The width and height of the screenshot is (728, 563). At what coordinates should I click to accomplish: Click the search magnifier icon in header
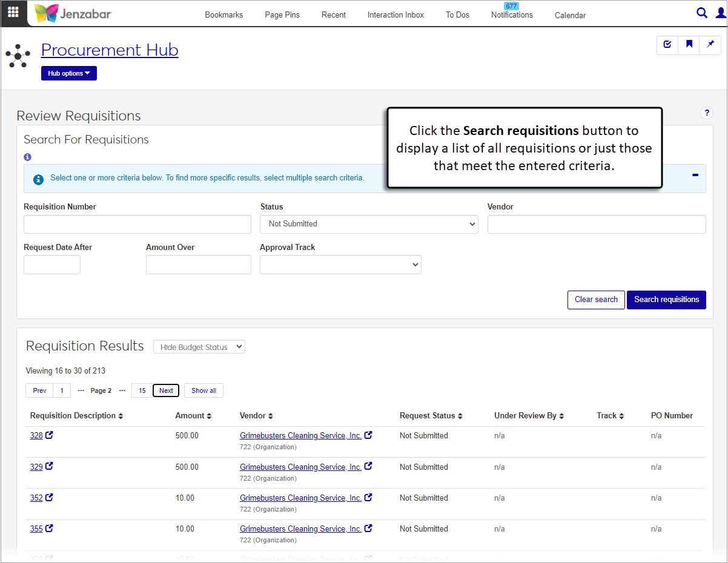[x=701, y=13]
